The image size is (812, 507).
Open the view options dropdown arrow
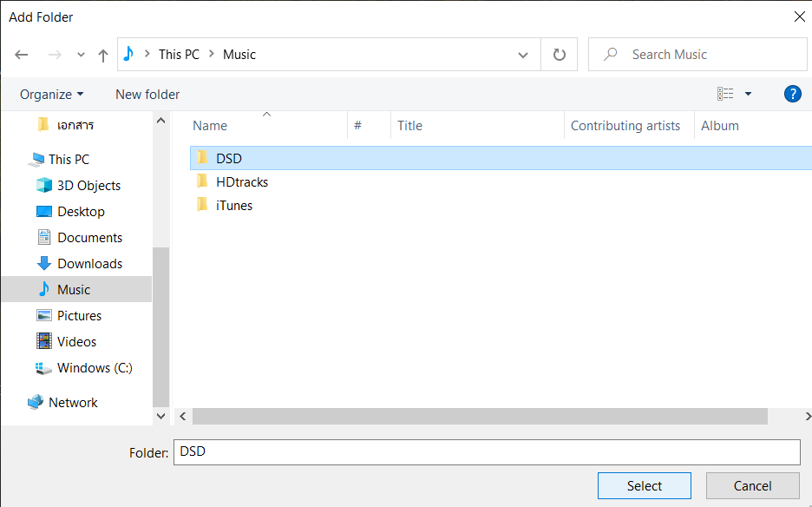(749, 94)
